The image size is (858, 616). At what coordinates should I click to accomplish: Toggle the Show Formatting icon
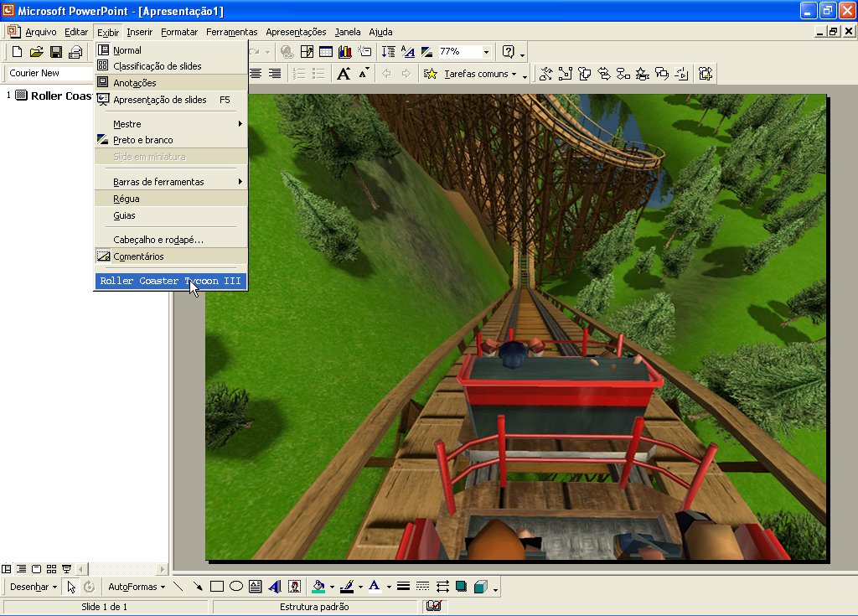[x=408, y=52]
